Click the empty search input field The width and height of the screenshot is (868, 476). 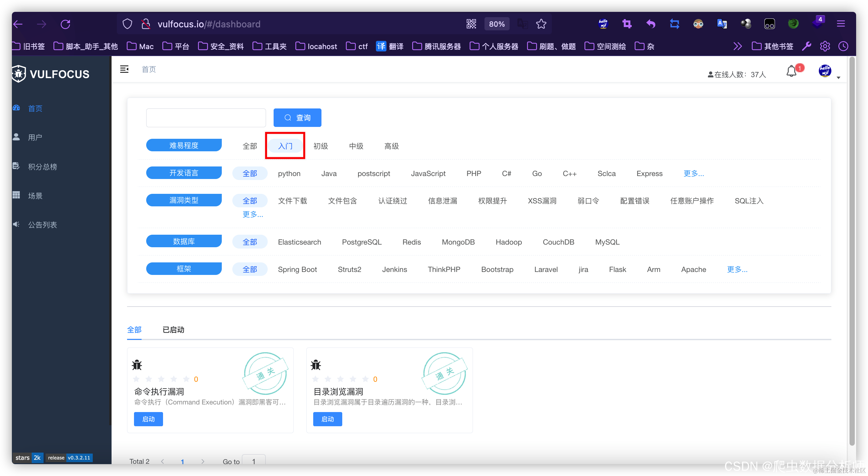coord(206,117)
